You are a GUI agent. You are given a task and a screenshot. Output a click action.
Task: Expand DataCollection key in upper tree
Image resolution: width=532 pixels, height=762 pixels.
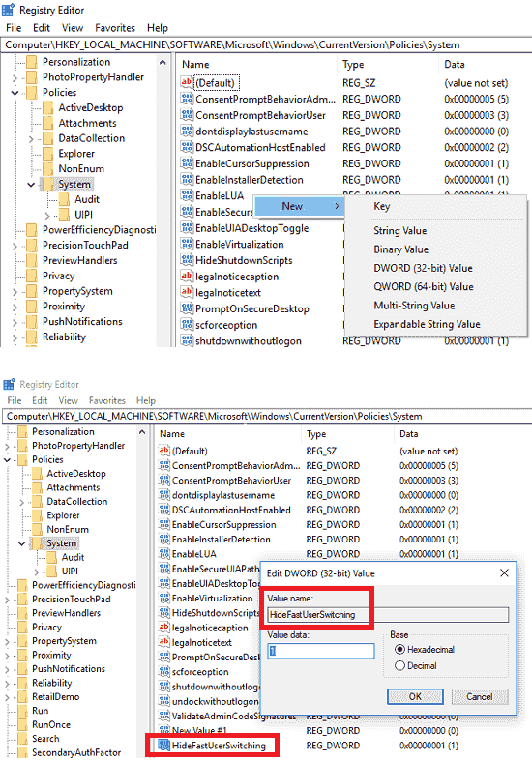(x=31, y=138)
